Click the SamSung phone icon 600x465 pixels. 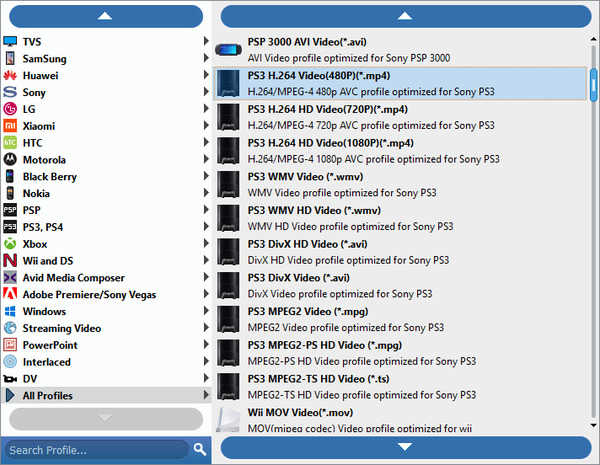point(10,58)
